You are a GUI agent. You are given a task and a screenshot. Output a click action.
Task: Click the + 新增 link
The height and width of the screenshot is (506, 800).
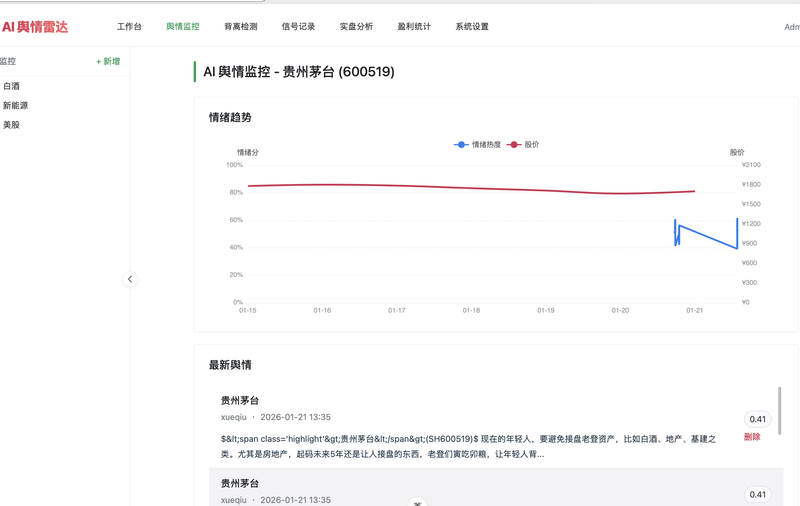(108, 61)
